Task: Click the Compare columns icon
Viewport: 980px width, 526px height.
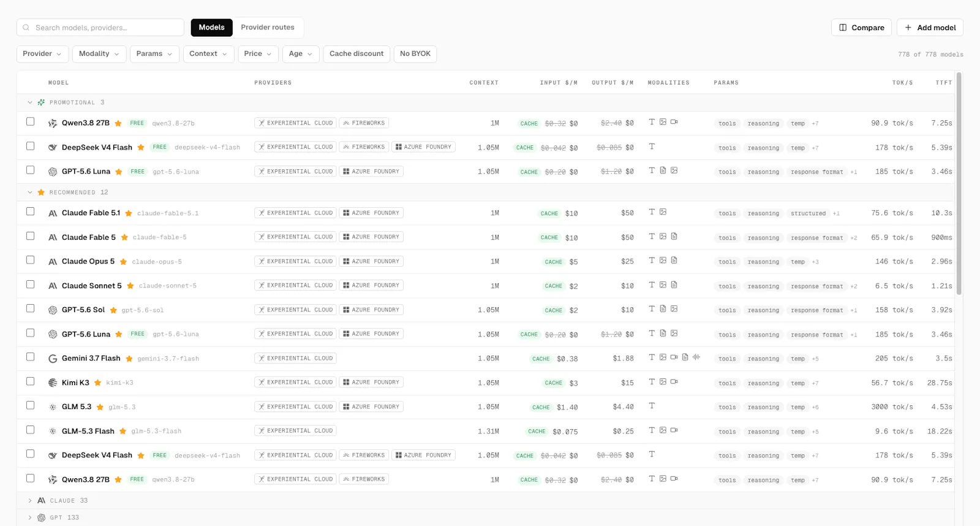Action: click(x=843, y=28)
